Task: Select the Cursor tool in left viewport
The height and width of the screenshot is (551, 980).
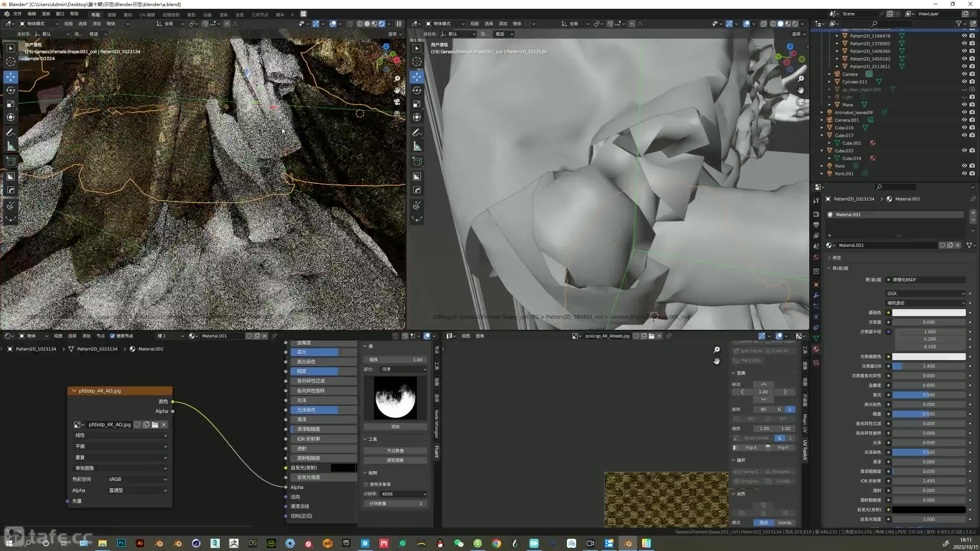Action: tap(11, 62)
